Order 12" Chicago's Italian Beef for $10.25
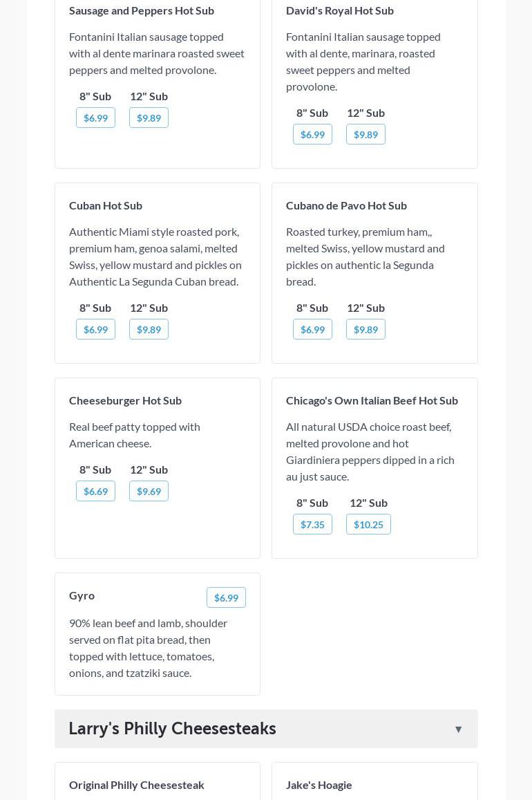This screenshot has width=532, height=800. point(368,525)
